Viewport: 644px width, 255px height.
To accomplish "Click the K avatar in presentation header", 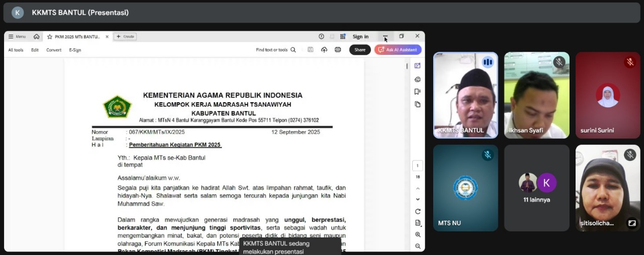I will pos(18,13).
